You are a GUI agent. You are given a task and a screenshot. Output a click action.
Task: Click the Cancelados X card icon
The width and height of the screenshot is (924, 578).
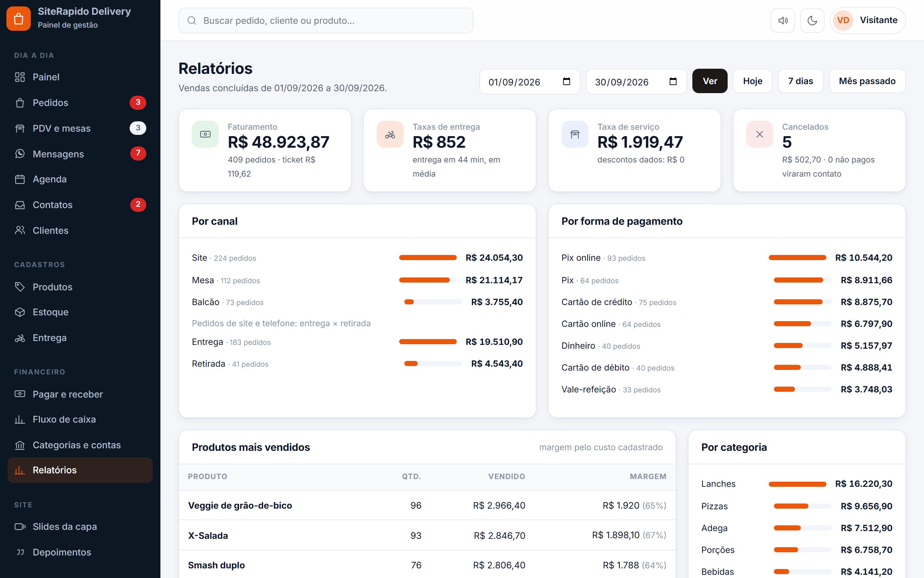coord(759,134)
